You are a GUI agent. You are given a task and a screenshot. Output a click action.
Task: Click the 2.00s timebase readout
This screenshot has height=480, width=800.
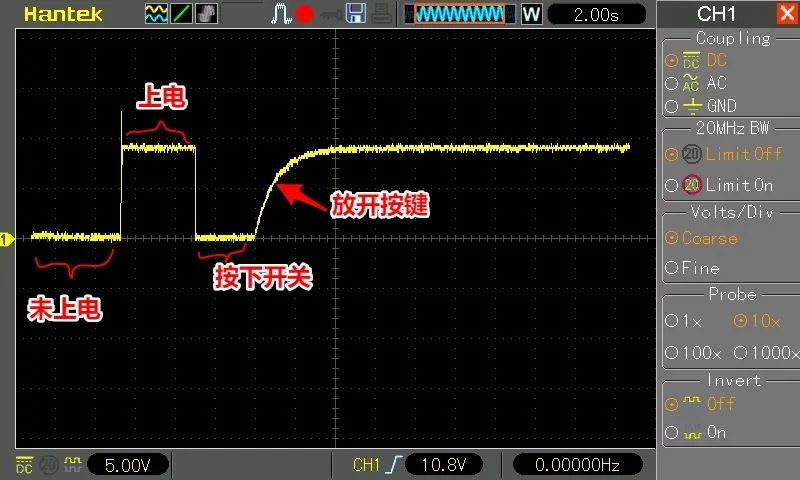(x=595, y=14)
